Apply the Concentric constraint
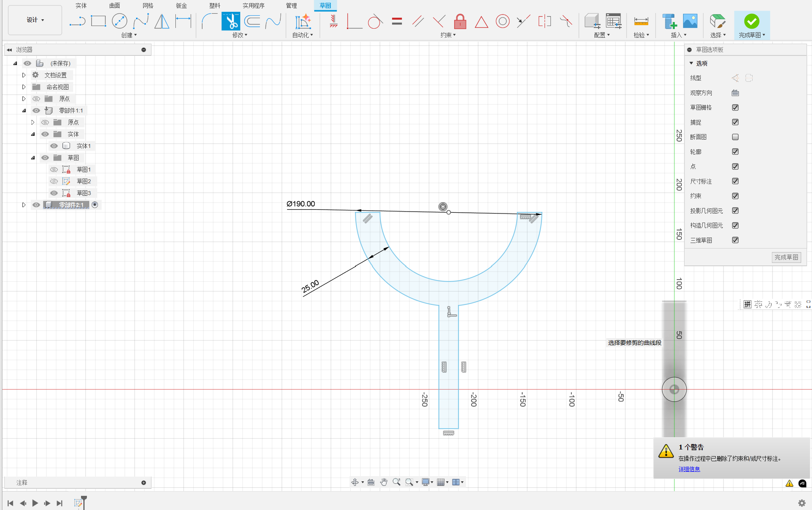 point(503,21)
